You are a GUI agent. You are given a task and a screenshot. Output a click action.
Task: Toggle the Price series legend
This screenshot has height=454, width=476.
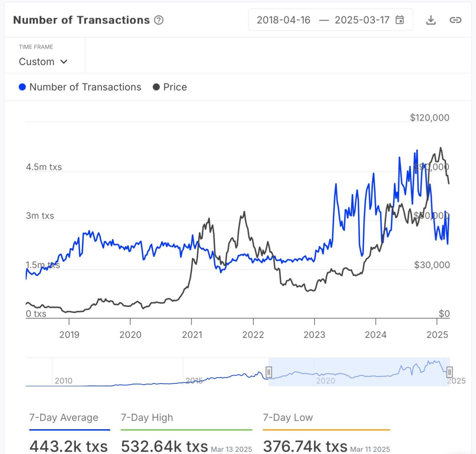(175, 87)
